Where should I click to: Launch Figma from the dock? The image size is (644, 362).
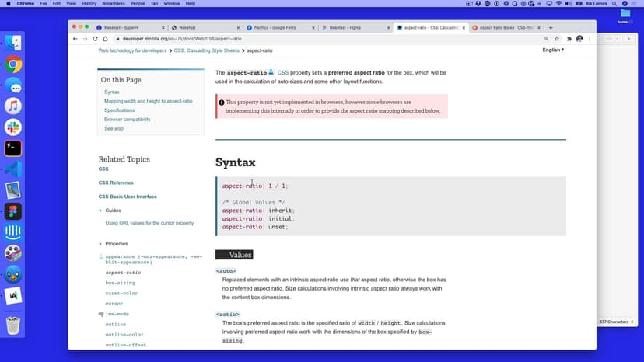pos(13,211)
